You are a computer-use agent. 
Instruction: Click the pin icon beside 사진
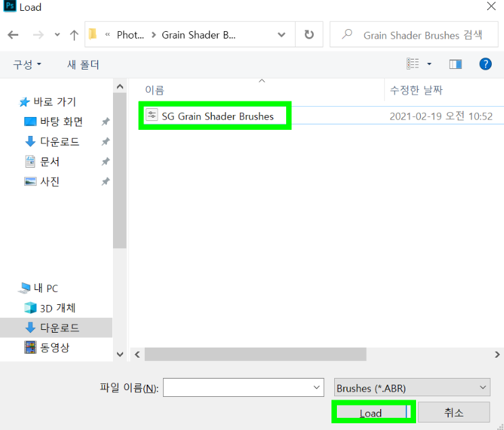(x=106, y=181)
